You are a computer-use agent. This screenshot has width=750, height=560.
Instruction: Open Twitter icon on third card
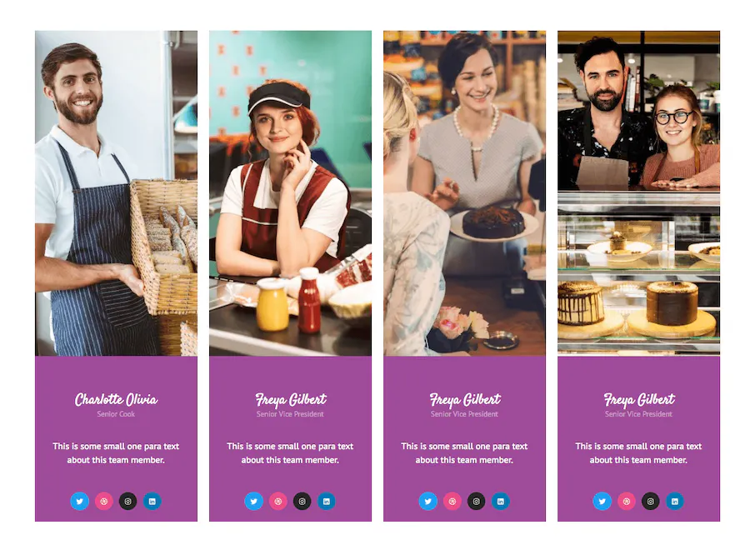(428, 501)
